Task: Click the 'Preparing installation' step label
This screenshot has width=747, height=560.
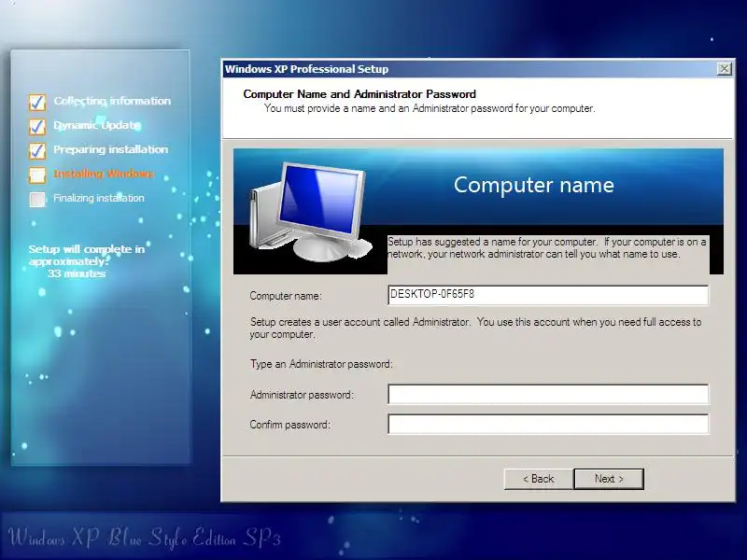Action: tap(110, 149)
